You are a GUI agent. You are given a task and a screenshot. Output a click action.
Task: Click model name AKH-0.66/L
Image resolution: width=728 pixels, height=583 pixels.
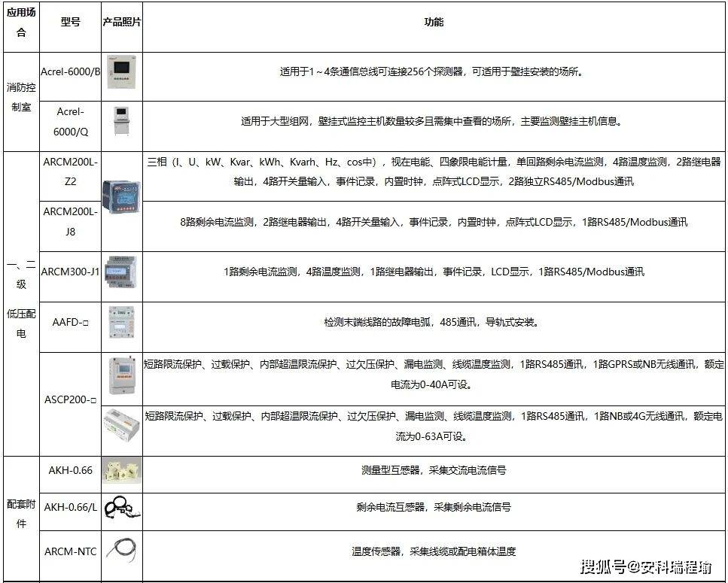tap(71, 508)
